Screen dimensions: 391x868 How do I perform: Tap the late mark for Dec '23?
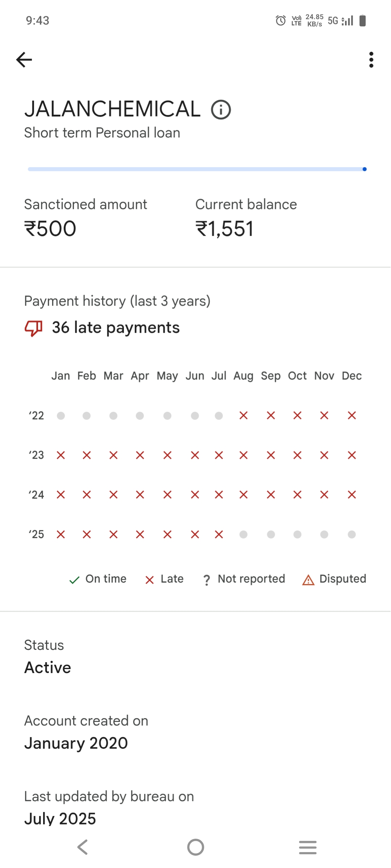(x=352, y=455)
